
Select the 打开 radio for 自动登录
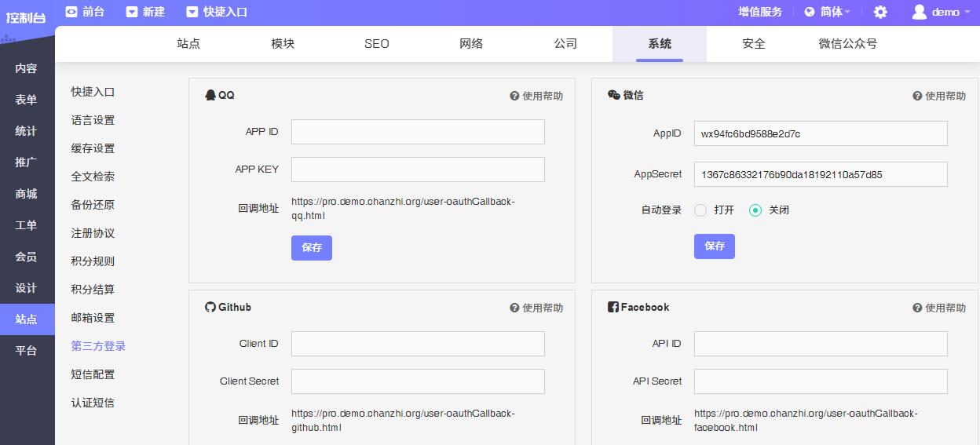point(700,210)
